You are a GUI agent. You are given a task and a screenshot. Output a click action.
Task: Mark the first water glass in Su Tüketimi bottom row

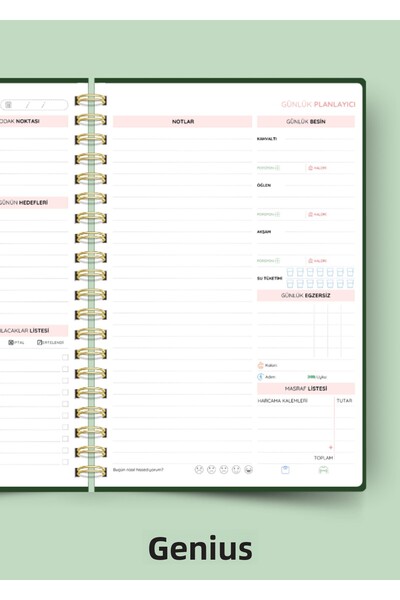(290, 284)
